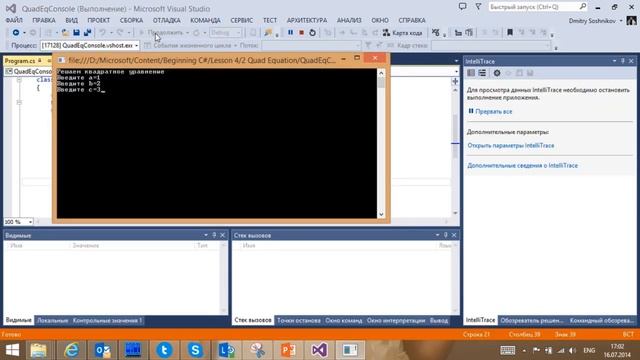Open the АРХИТЕКТУРА menu
Viewport: 640px width, 360px height.
coord(307,20)
